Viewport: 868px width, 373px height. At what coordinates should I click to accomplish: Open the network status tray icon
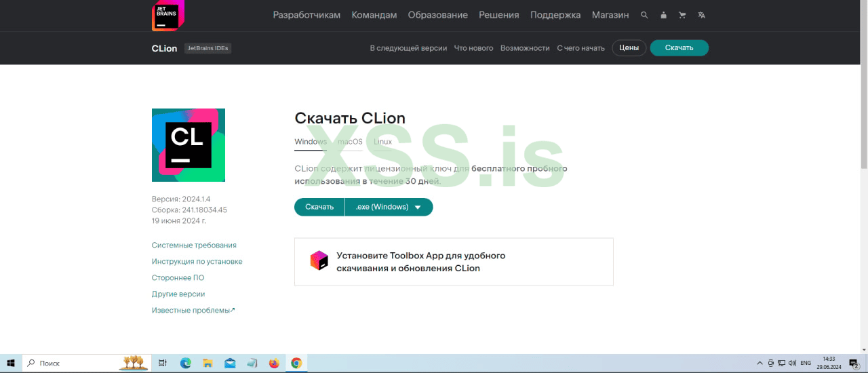pos(782,364)
